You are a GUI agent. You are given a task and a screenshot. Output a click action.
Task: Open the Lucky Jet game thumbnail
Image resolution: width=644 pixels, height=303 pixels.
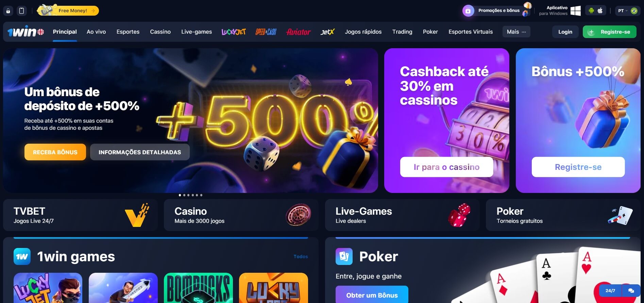48,288
